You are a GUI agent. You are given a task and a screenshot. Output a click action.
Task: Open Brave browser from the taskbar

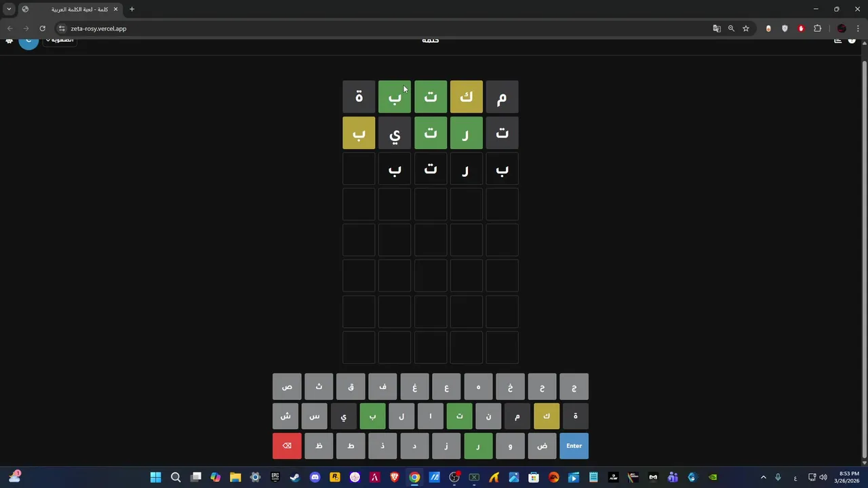[395, 477]
